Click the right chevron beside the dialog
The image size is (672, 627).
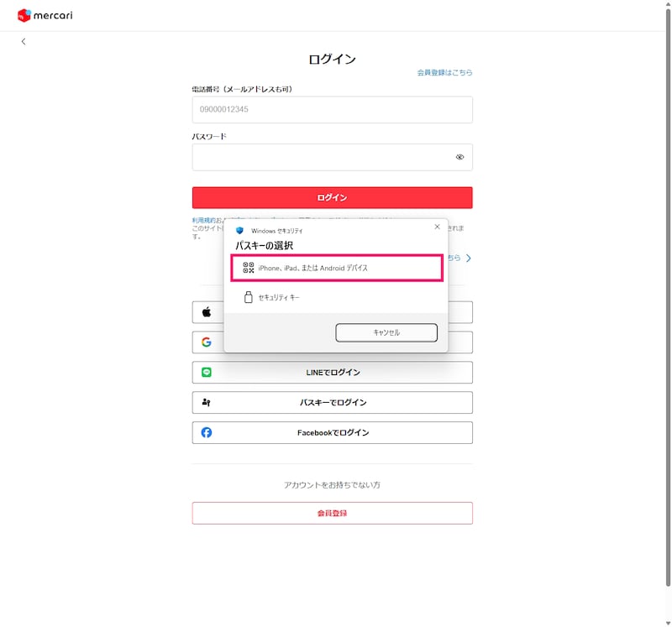tap(468, 259)
